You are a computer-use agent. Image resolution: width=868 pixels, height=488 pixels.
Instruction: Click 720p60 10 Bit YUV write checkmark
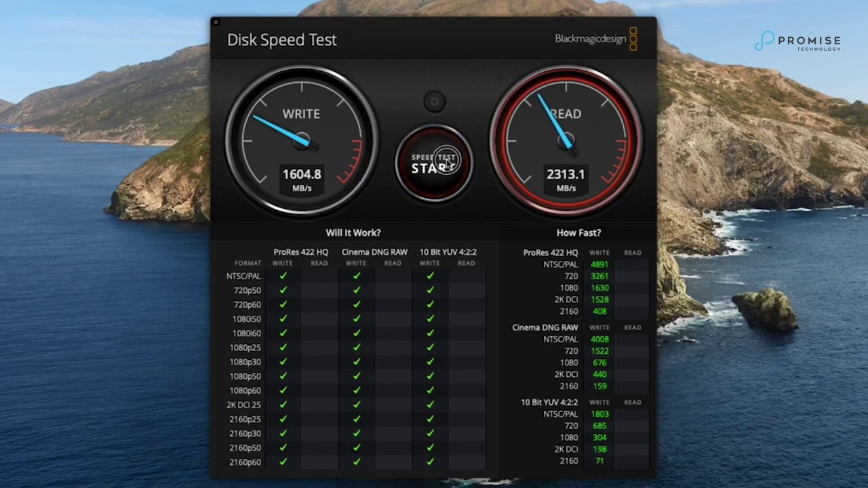point(430,304)
